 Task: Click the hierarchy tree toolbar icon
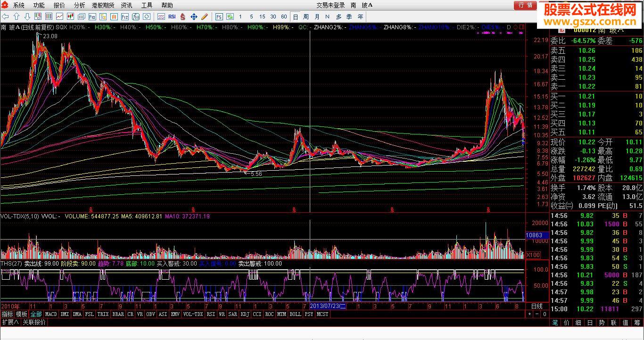tap(103, 17)
